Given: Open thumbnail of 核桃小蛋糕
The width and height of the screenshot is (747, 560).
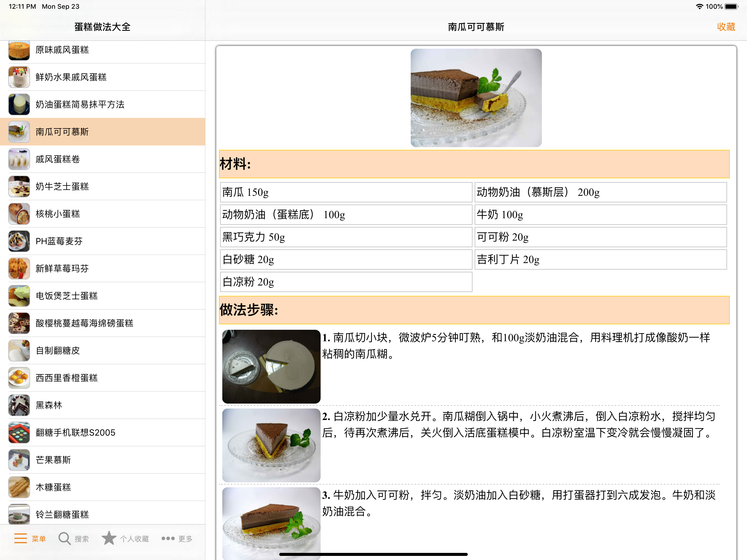Looking at the screenshot, I should pos(19,214).
